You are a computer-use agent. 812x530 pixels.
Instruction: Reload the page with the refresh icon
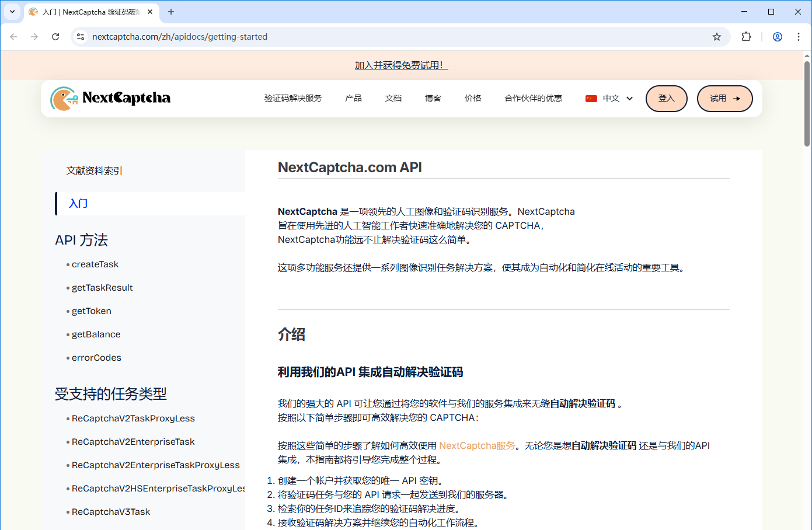[55, 37]
